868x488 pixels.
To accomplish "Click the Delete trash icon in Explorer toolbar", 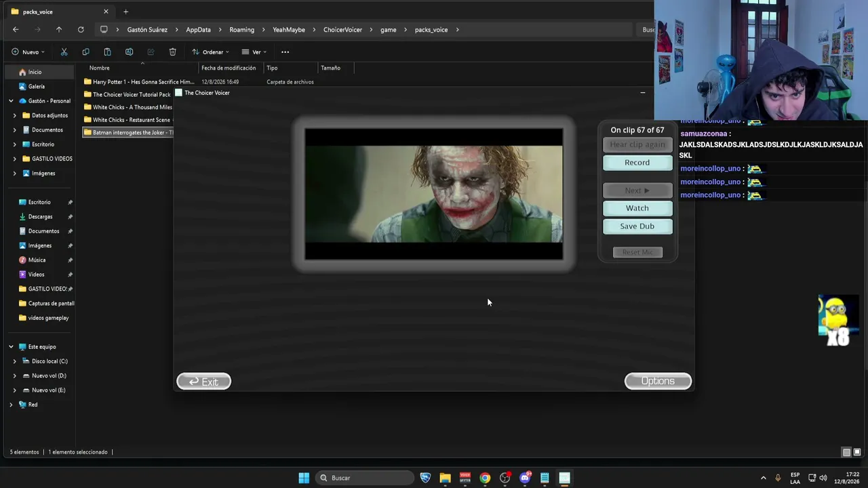I will pyautogui.click(x=172, y=52).
